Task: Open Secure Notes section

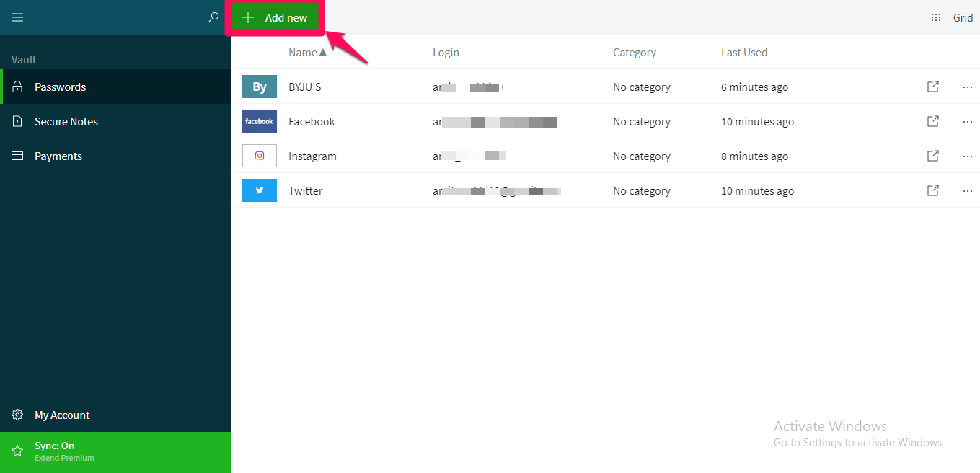Action: coord(115,121)
